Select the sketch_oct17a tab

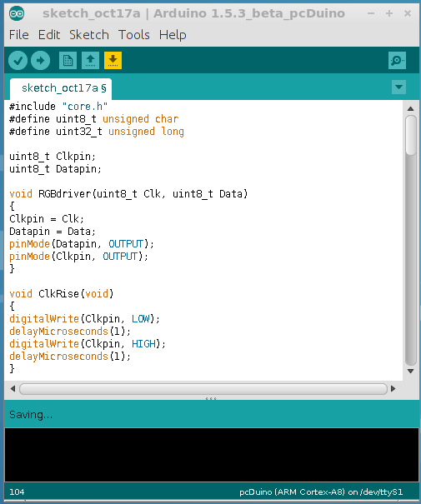(x=61, y=88)
